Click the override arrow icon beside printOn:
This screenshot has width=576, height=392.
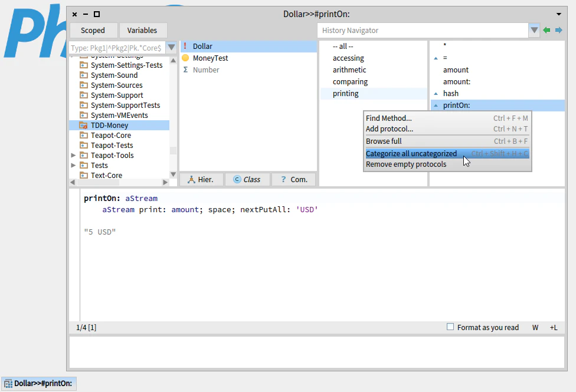[x=436, y=106]
